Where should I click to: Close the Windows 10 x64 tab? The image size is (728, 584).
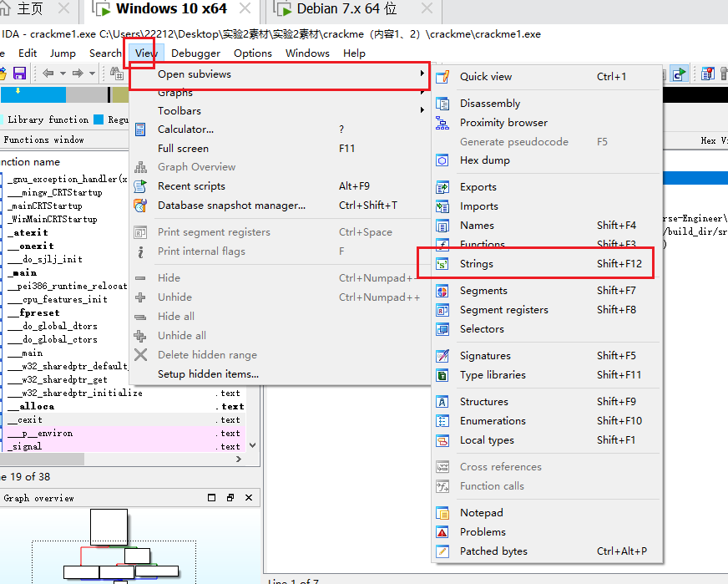[245, 8]
